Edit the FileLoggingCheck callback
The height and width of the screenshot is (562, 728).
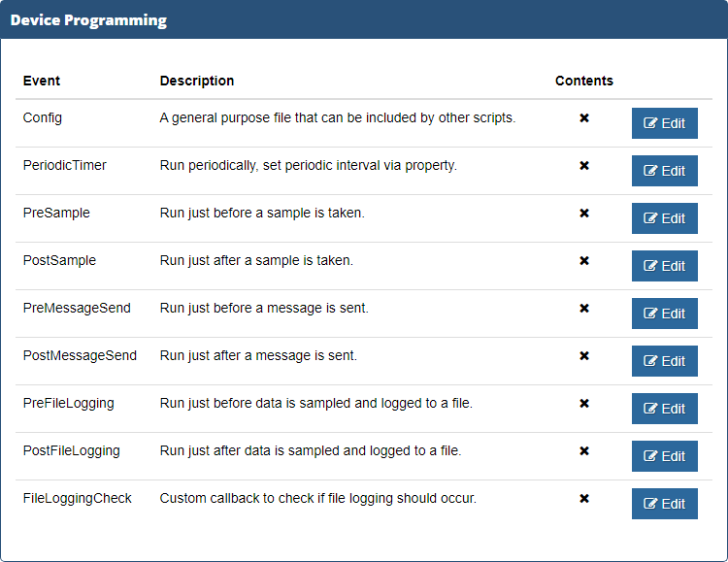coord(664,504)
